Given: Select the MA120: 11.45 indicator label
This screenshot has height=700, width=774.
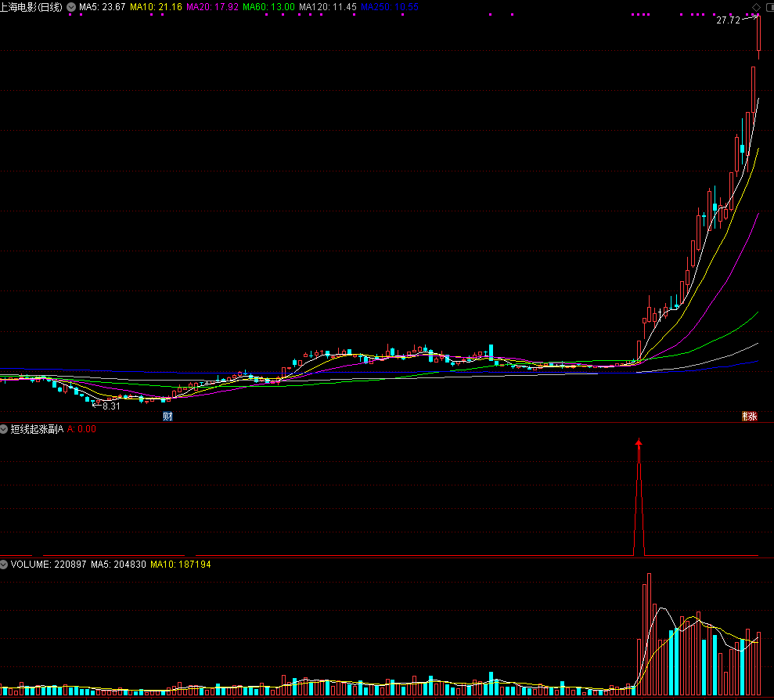Looking at the screenshot, I should pyautogui.click(x=328, y=7).
